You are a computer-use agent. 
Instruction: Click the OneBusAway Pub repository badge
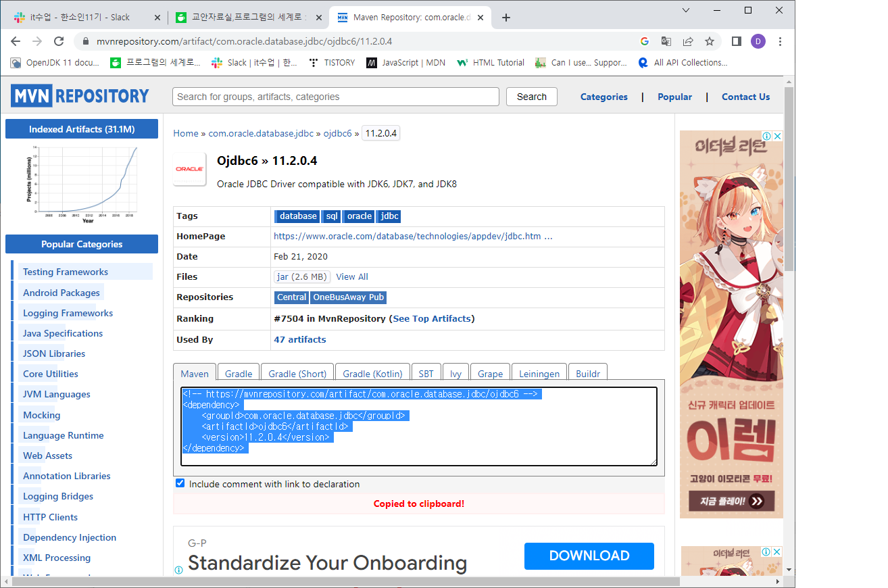(348, 297)
